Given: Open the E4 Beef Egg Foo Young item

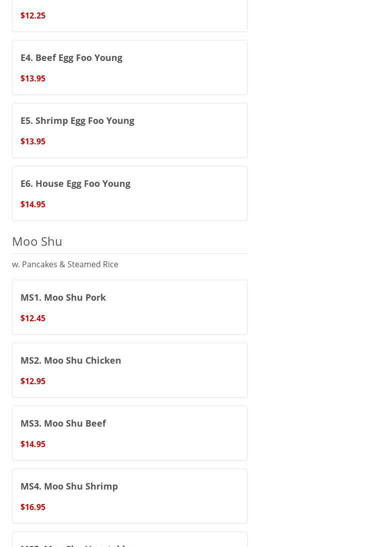Looking at the screenshot, I should tap(71, 57).
